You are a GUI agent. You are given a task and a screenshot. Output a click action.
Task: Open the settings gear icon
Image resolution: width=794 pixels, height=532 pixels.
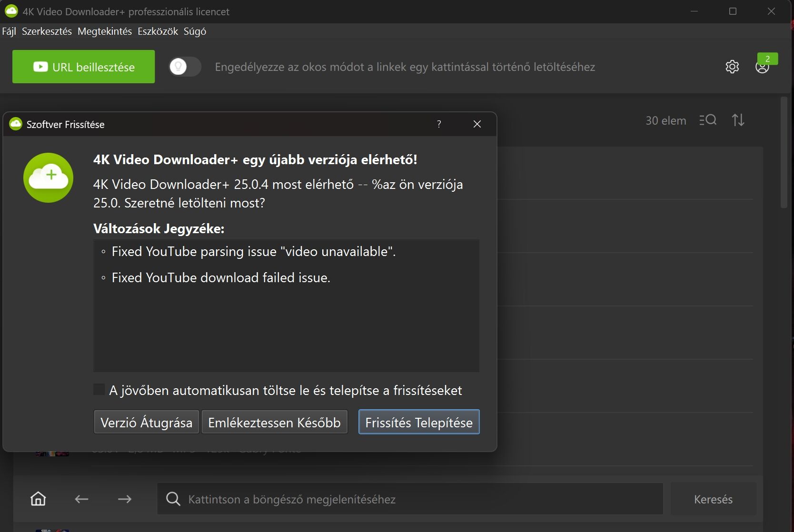732,67
